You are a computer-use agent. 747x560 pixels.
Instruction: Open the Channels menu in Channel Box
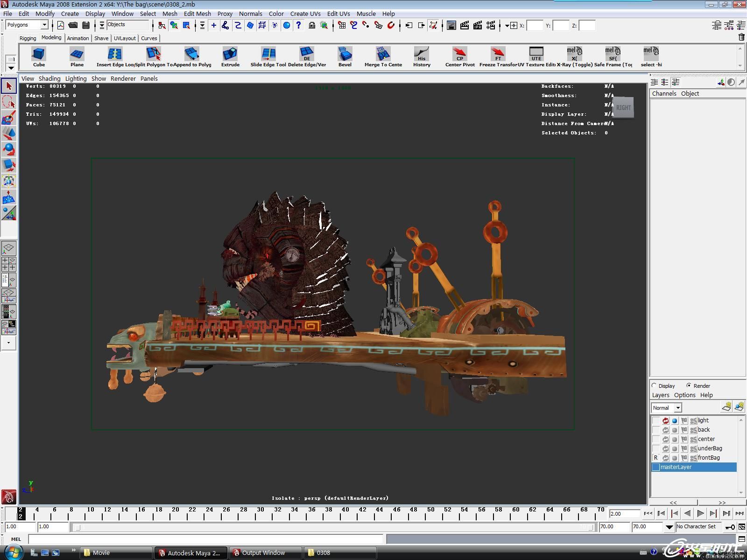click(x=664, y=93)
